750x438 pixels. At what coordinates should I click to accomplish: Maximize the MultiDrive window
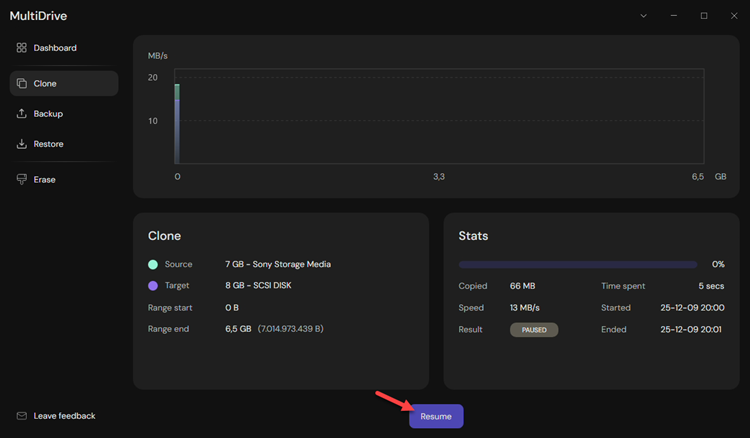point(704,16)
